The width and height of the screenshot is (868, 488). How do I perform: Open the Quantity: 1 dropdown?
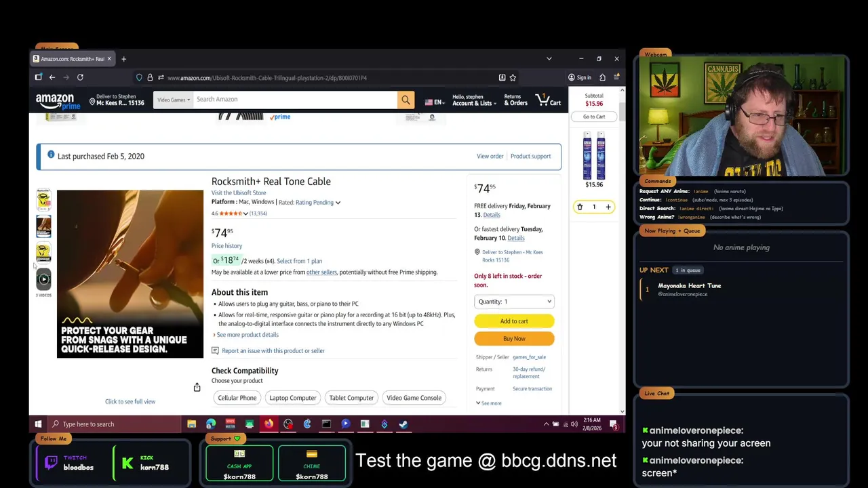514,302
